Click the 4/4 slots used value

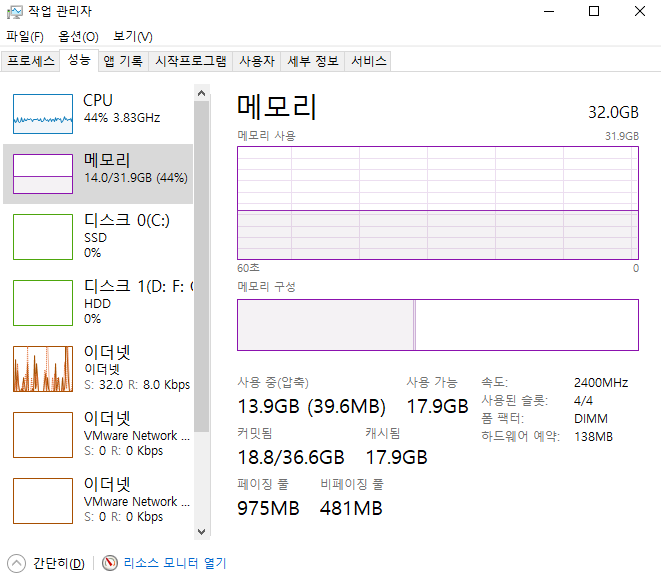[x=583, y=400]
